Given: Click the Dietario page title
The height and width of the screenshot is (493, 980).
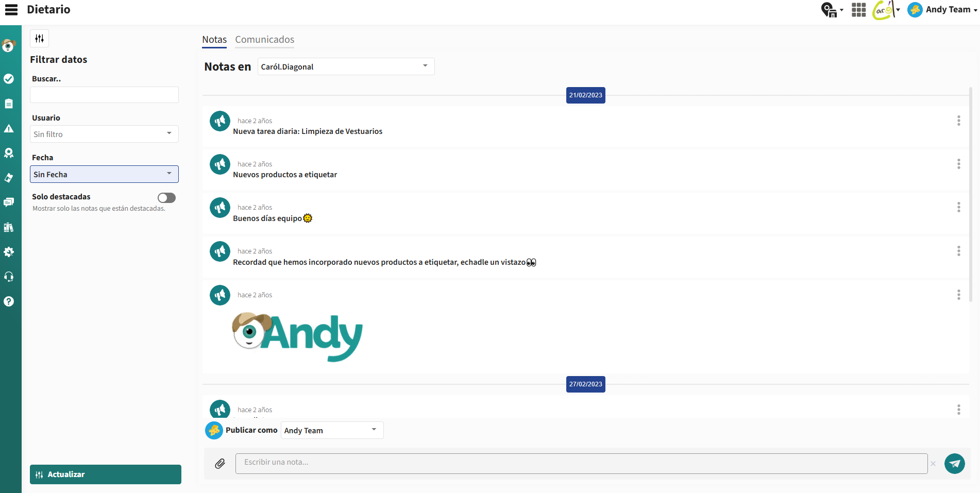Looking at the screenshot, I should 48,10.
